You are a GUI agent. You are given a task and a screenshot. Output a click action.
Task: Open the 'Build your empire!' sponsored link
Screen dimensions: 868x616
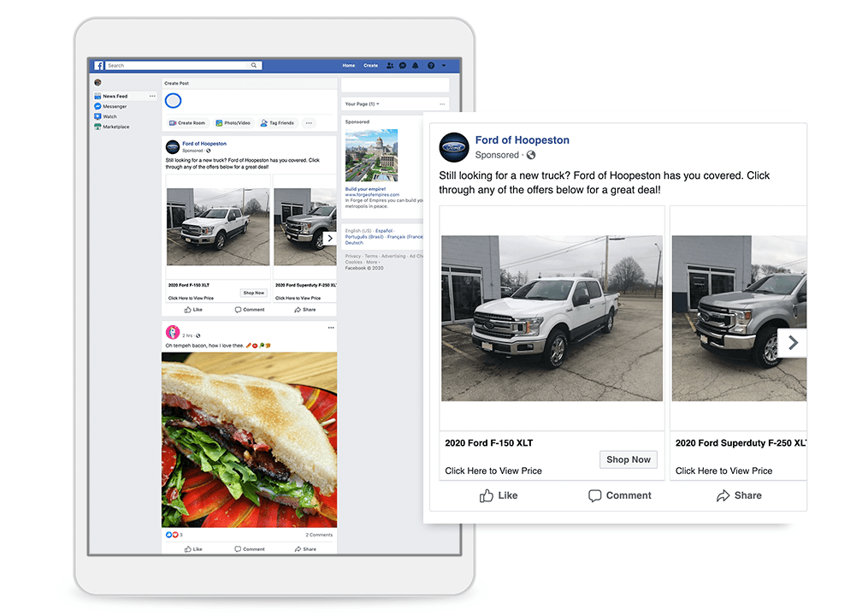point(365,189)
